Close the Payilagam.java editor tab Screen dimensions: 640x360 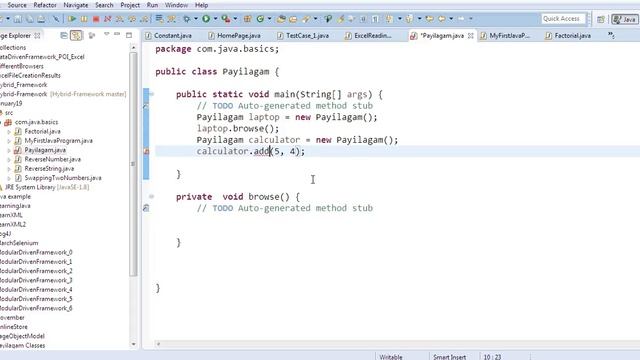point(471,36)
